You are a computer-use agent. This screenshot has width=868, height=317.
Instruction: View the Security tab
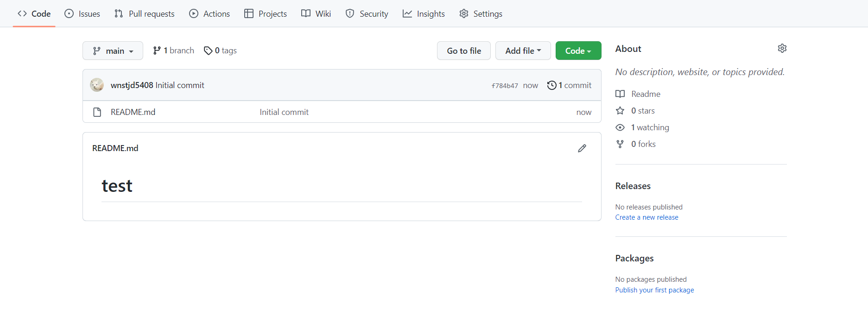pyautogui.click(x=367, y=13)
